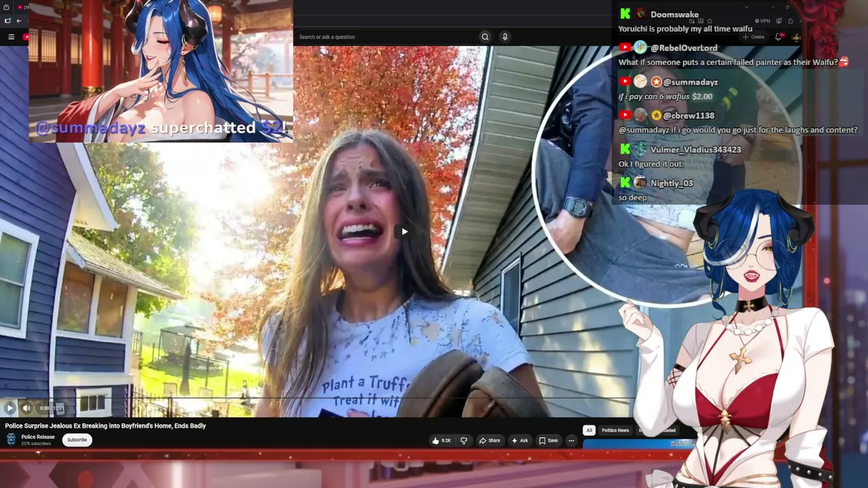
Task: Share the Police Release video
Action: (490, 441)
